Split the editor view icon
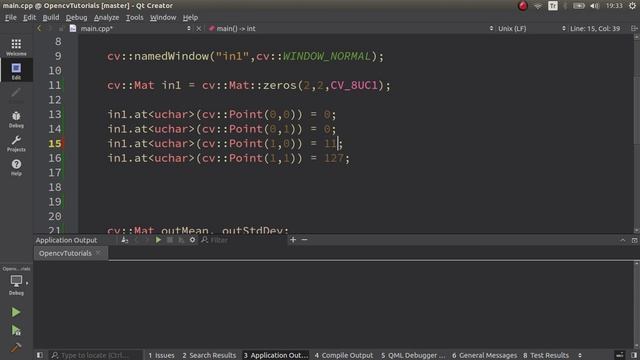Screen dimensions: 640x360 pyautogui.click(x=634, y=28)
